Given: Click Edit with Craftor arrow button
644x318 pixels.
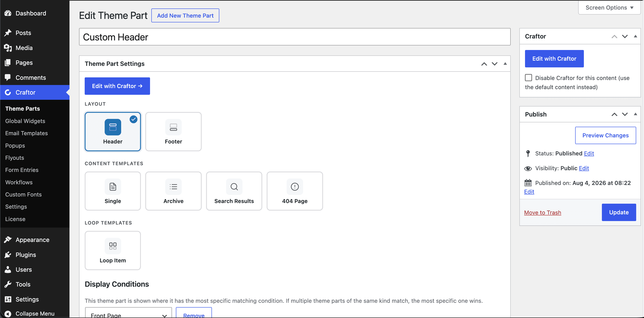Looking at the screenshot, I should tap(117, 86).
